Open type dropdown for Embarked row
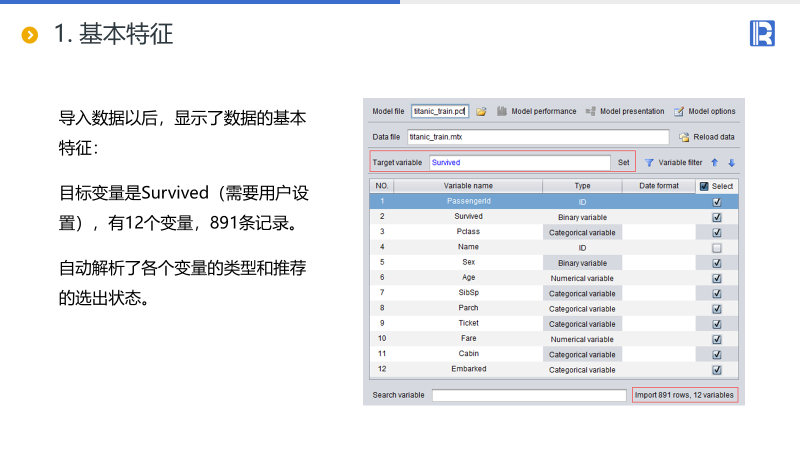 (582, 370)
